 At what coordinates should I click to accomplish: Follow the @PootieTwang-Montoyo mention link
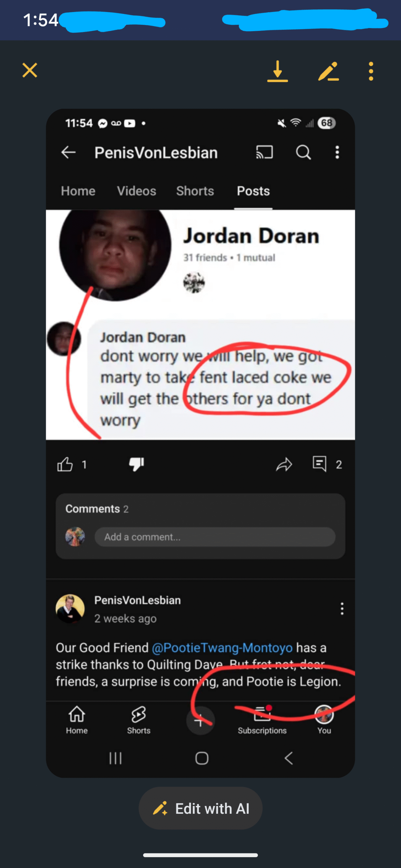(222, 648)
